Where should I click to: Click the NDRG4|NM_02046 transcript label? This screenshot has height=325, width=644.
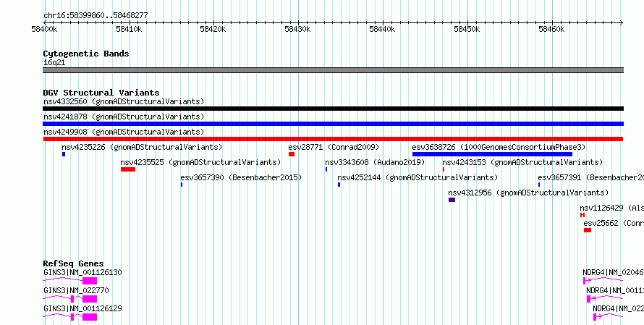(x=613, y=272)
